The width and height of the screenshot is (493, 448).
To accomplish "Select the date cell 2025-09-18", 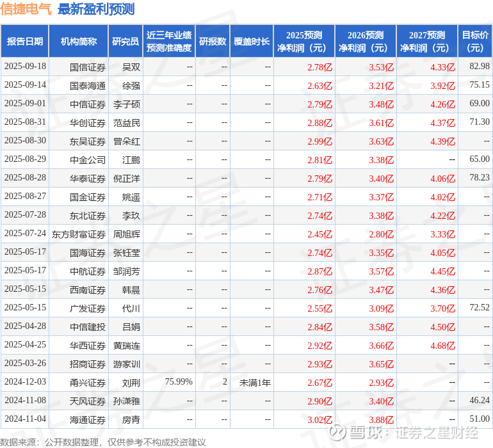I will click(x=25, y=67).
